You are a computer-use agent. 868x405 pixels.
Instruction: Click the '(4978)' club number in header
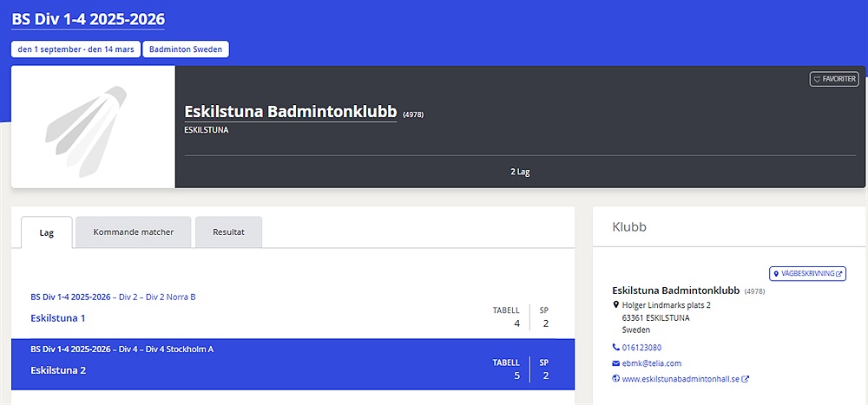click(413, 114)
